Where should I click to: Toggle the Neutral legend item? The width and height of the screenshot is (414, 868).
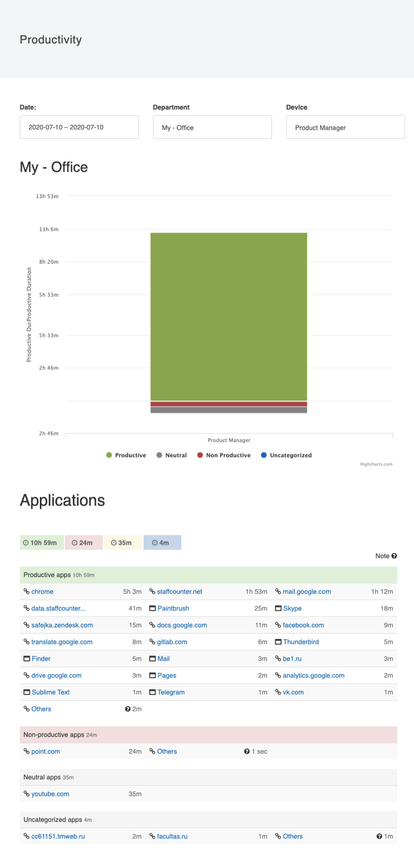click(x=171, y=455)
